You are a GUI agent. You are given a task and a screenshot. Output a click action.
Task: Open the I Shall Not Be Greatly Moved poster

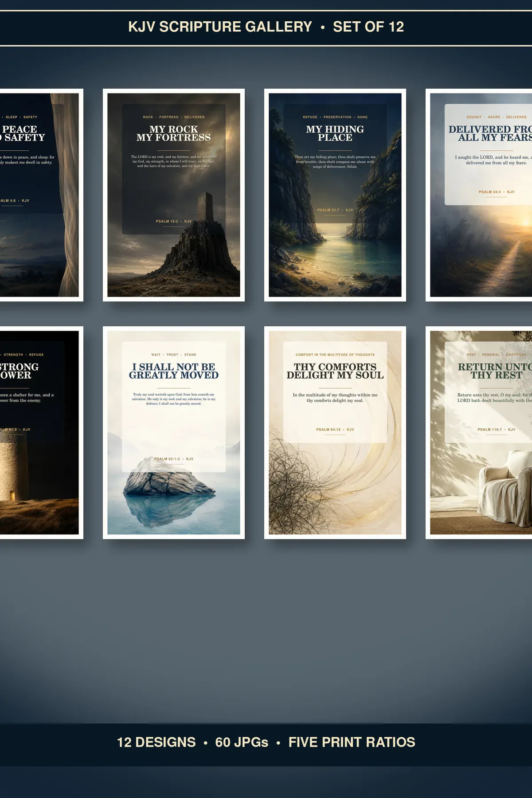(x=174, y=433)
